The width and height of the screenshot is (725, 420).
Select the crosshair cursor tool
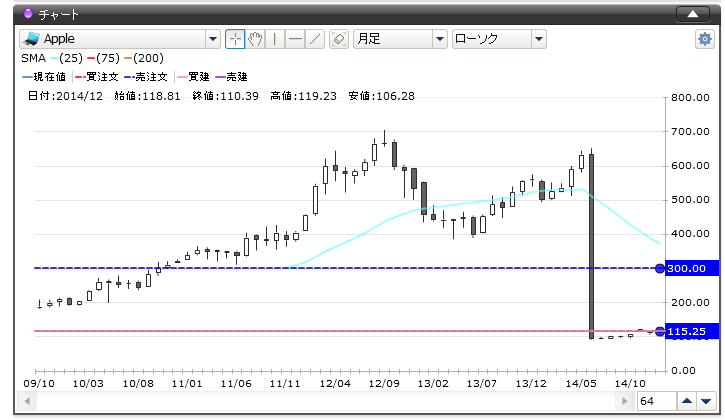(235, 39)
